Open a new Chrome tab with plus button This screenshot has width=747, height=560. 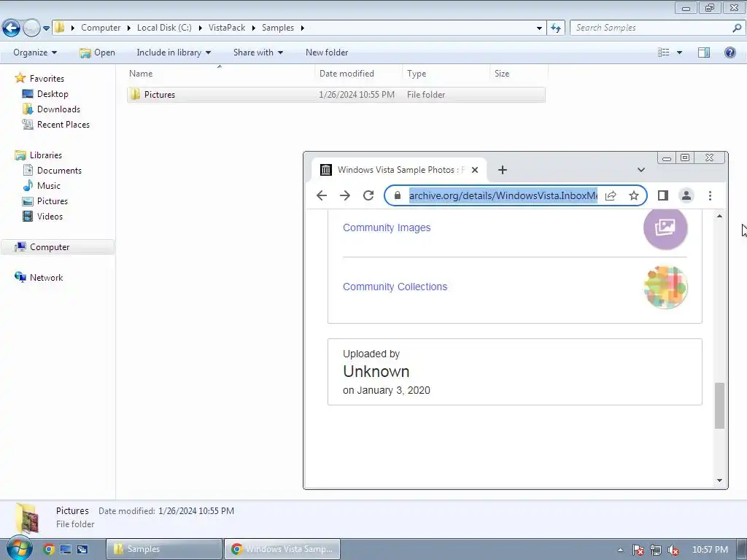click(503, 170)
